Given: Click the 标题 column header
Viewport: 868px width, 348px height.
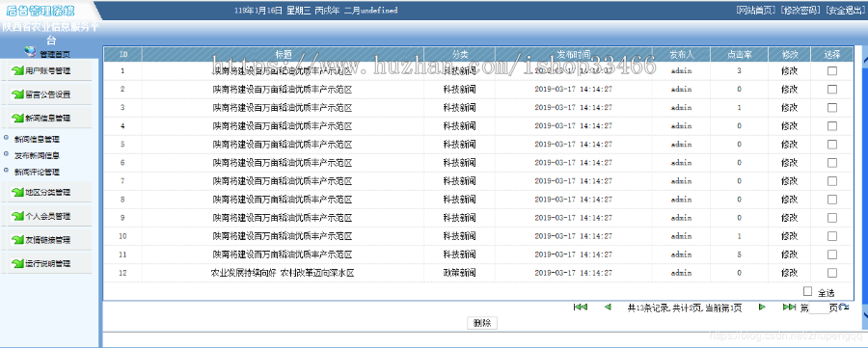Looking at the screenshot, I should pos(283,54).
